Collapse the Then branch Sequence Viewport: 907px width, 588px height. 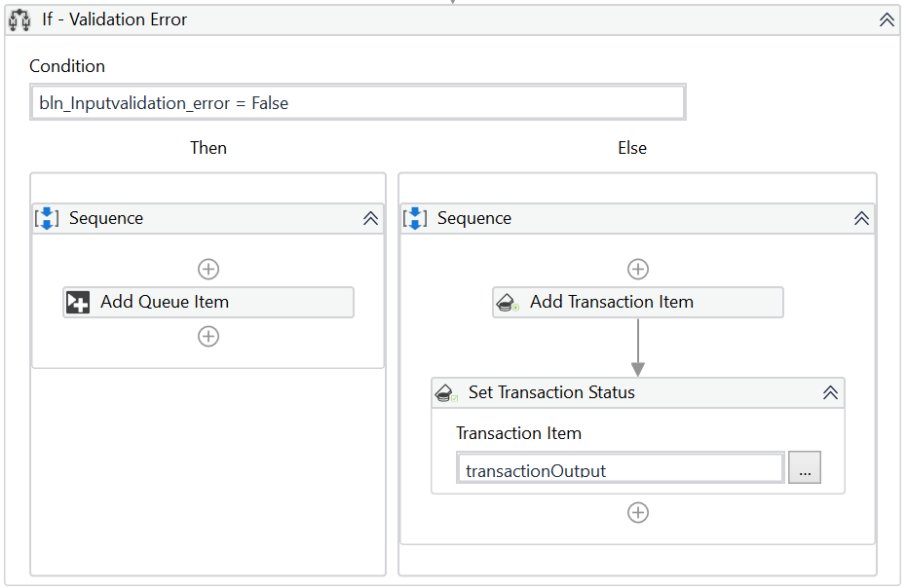(x=370, y=218)
